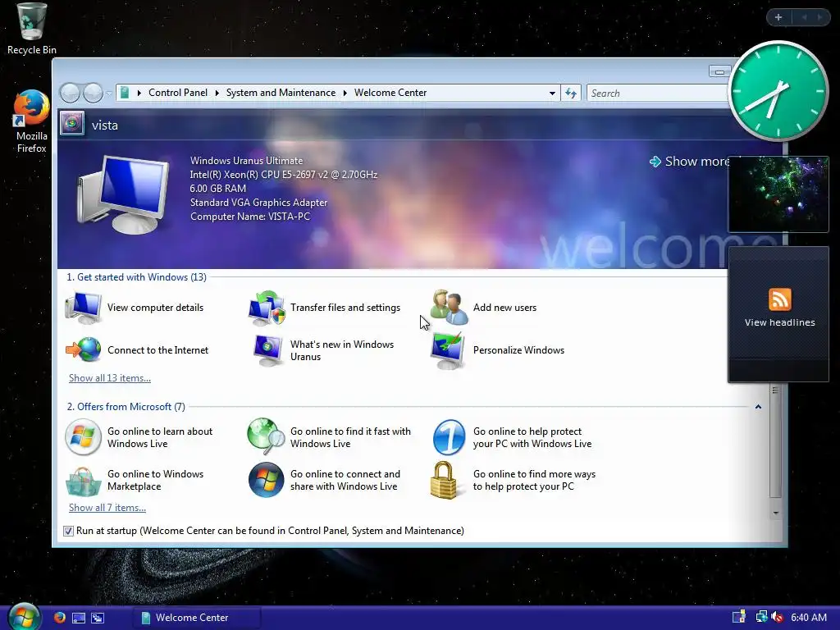
Task: Click 'Computer Name: VISTA-PC' text
Action: click(x=250, y=217)
